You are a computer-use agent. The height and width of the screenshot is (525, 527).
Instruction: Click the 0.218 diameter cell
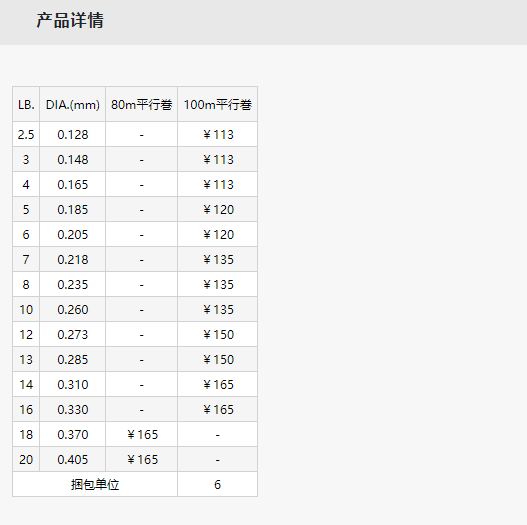(x=73, y=259)
